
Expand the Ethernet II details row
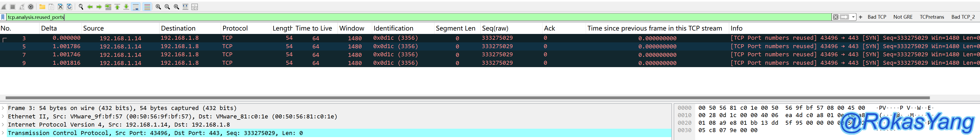(3, 116)
